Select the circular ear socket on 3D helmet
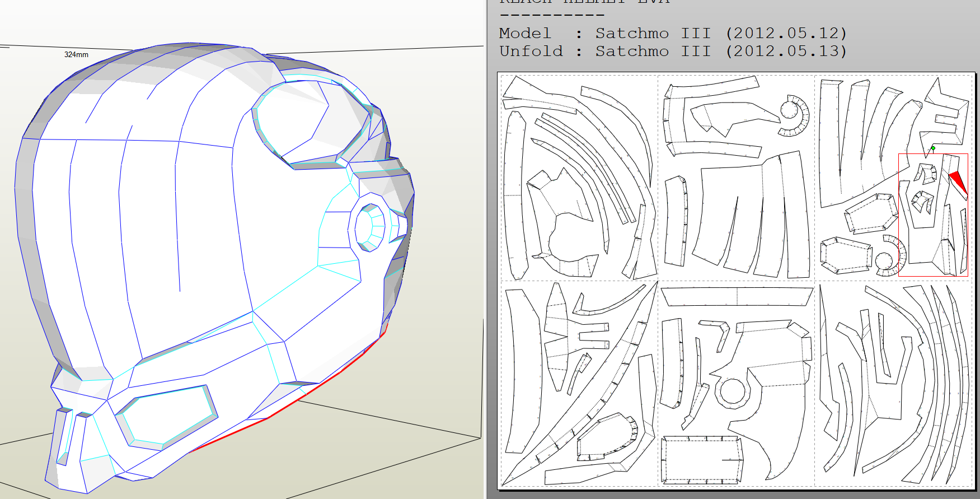Image resolution: width=980 pixels, height=499 pixels. [371, 227]
